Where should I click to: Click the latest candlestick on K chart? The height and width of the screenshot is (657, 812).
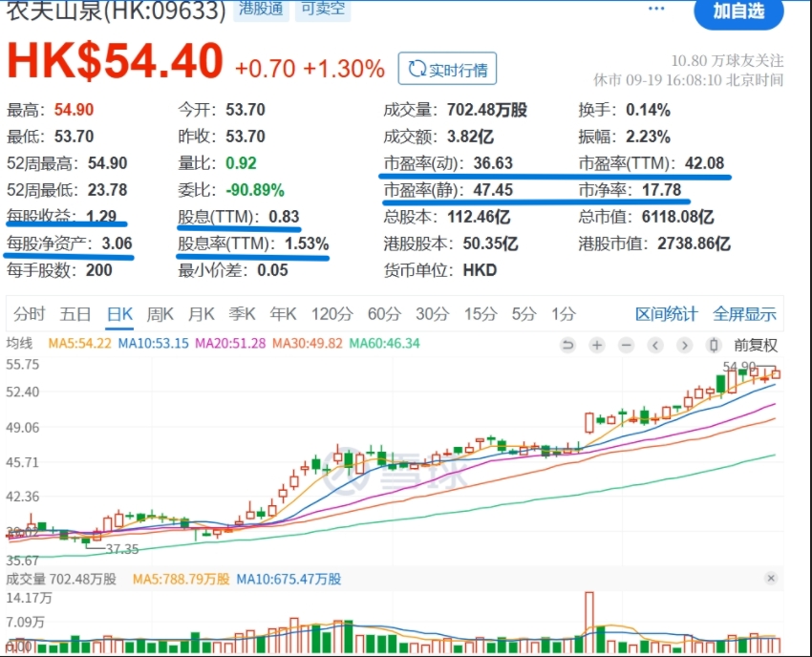tap(776, 373)
